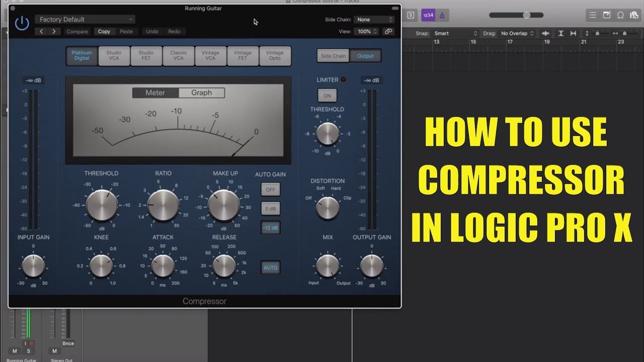Click the plug-in link chain icon
644x362 pixels.
388,31
